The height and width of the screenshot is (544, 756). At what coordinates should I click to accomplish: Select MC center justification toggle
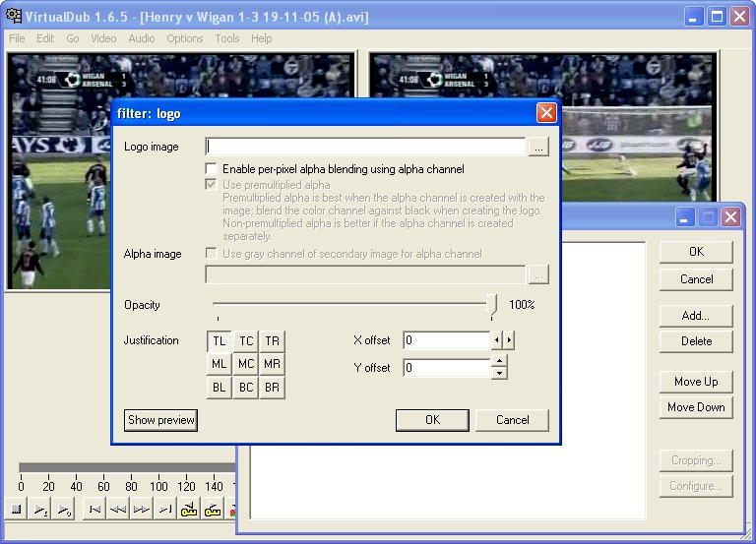(x=246, y=363)
